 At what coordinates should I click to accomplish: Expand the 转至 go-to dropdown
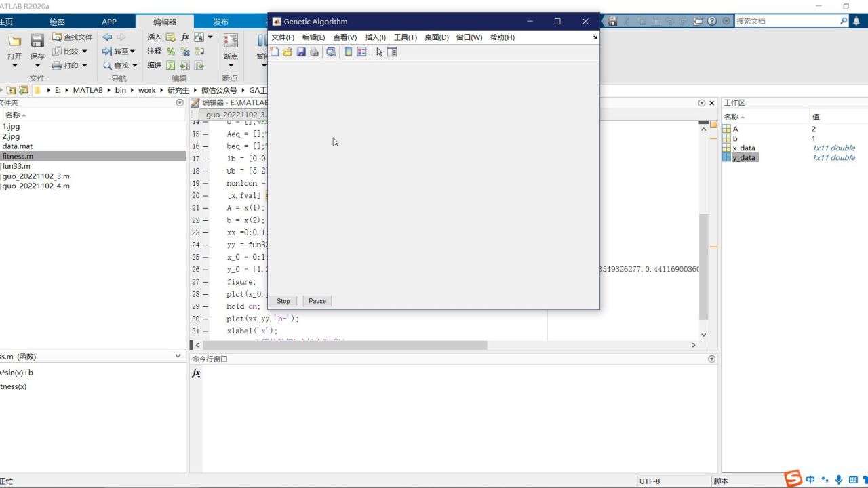[132, 52]
